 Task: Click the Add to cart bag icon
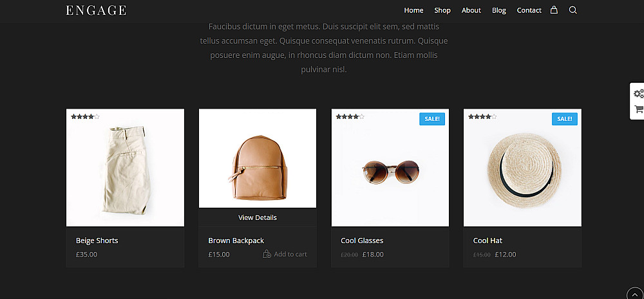tap(267, 254)
